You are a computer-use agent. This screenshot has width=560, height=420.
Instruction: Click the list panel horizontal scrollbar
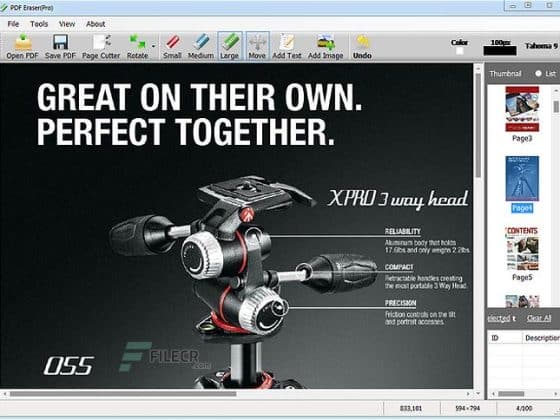click(511, 394)
